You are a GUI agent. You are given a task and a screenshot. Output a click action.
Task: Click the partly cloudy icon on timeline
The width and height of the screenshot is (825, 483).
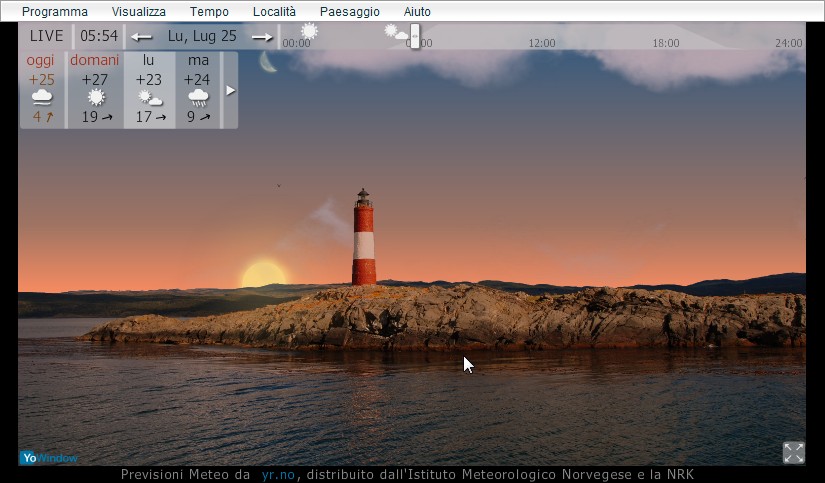[x=396, y=32]
